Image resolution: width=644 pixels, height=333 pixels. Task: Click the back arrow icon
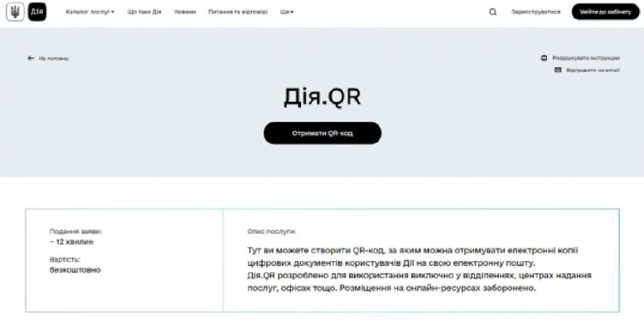pyautogui.click(x=31, y=59)
